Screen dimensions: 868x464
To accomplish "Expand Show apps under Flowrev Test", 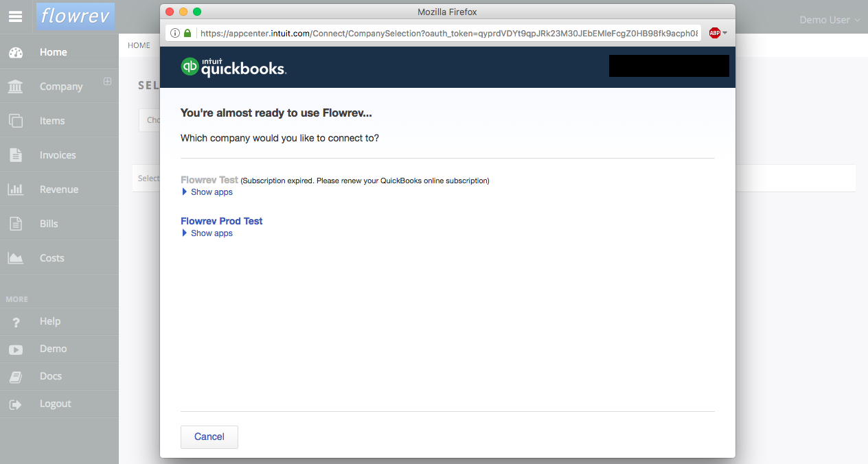I will (x=207, y=192).
